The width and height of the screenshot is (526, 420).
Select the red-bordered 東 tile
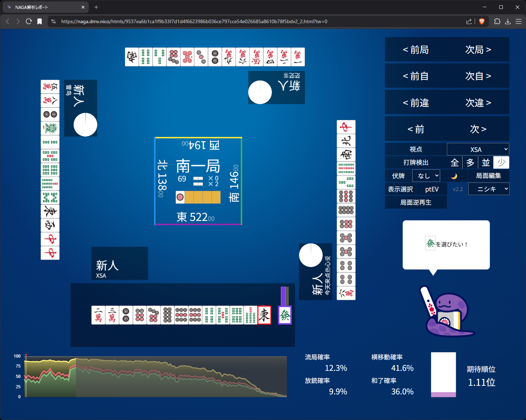[x=264, y=315]
